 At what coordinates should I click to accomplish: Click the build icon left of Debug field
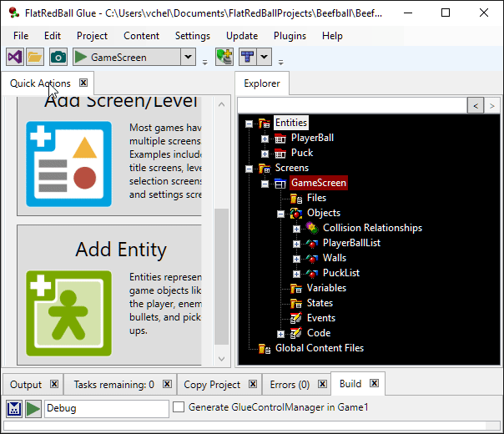click(15, 408)
